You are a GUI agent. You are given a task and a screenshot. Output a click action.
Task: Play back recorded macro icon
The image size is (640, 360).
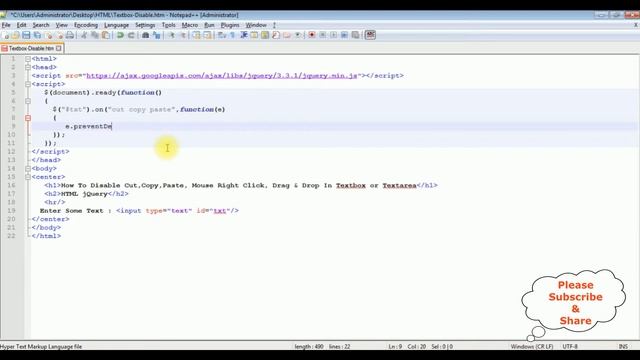(333, 35)
